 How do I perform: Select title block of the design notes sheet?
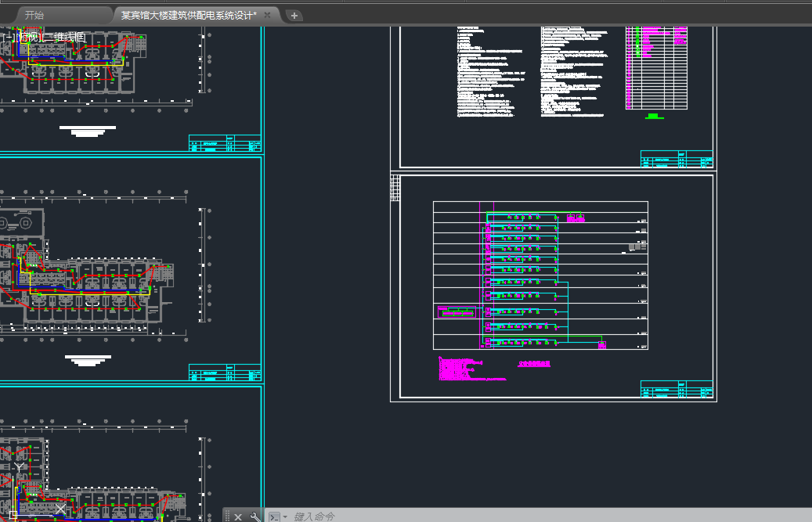coord(677,159)
